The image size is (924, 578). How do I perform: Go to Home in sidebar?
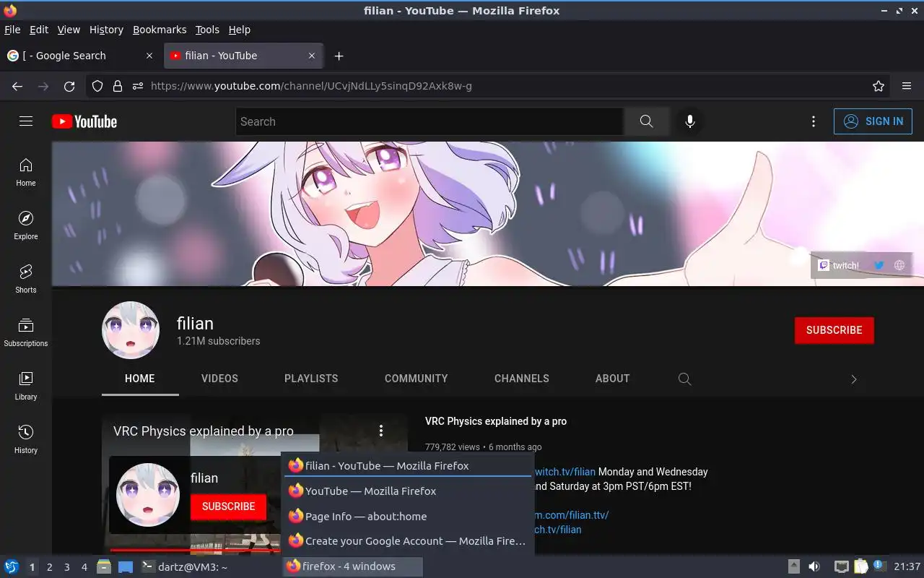click(26, 172)
